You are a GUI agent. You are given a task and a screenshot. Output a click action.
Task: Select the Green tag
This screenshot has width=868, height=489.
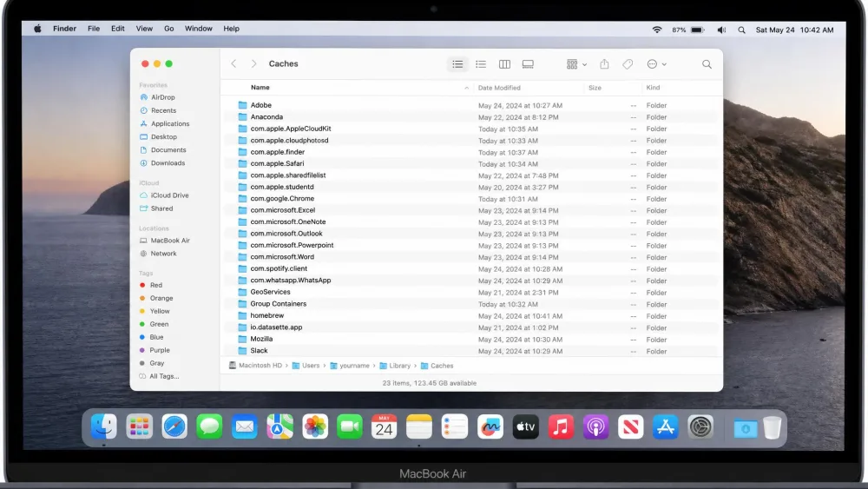click(158, 324)
